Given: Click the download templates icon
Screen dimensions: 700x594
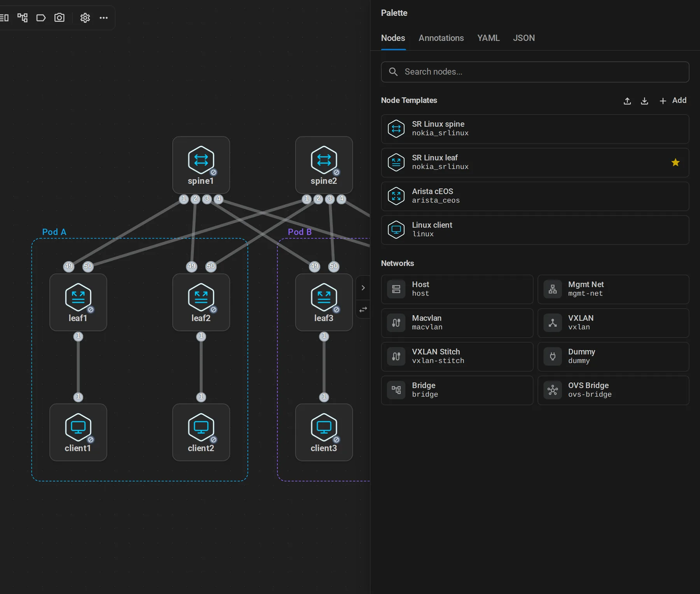Looking at the screenshot, I should click(x=644, y=101).
